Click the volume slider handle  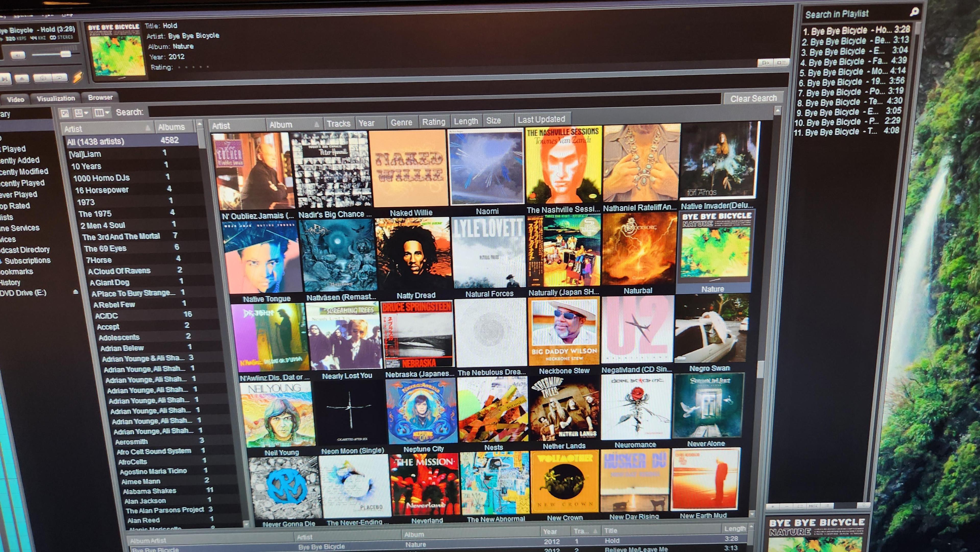pyautogui.click(x=65, y=54)
